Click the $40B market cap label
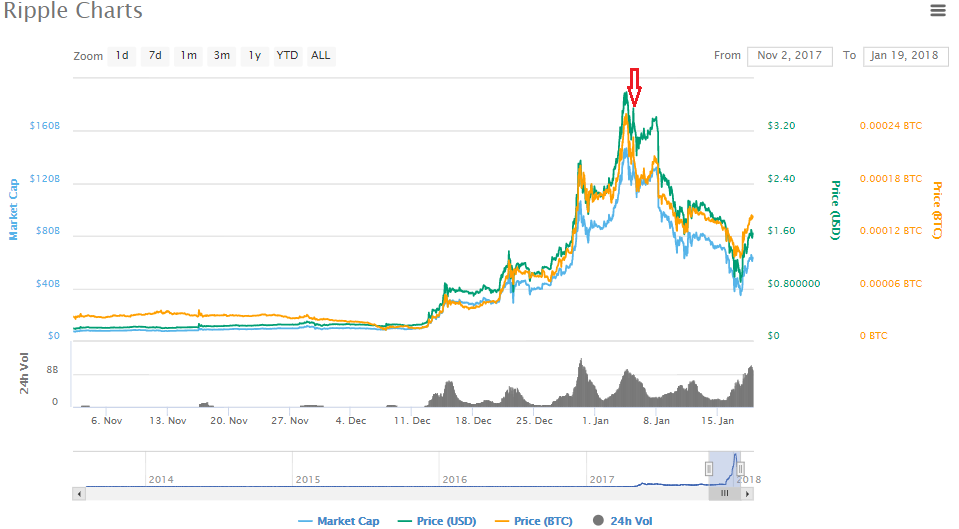Screen dimensions: 959x529 pyautogui.click(x=48, y=284)
